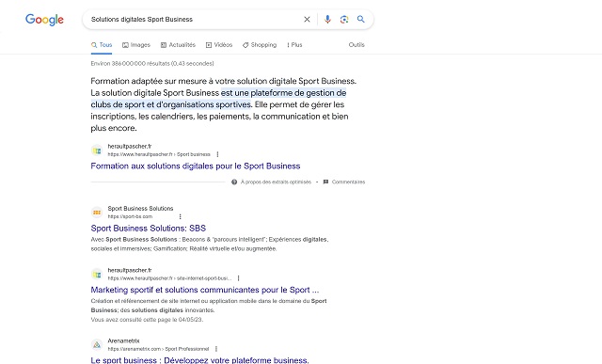This screenshot has height=364, width=602.
Task: Expand the Plus menu
Action: point(294,45)
